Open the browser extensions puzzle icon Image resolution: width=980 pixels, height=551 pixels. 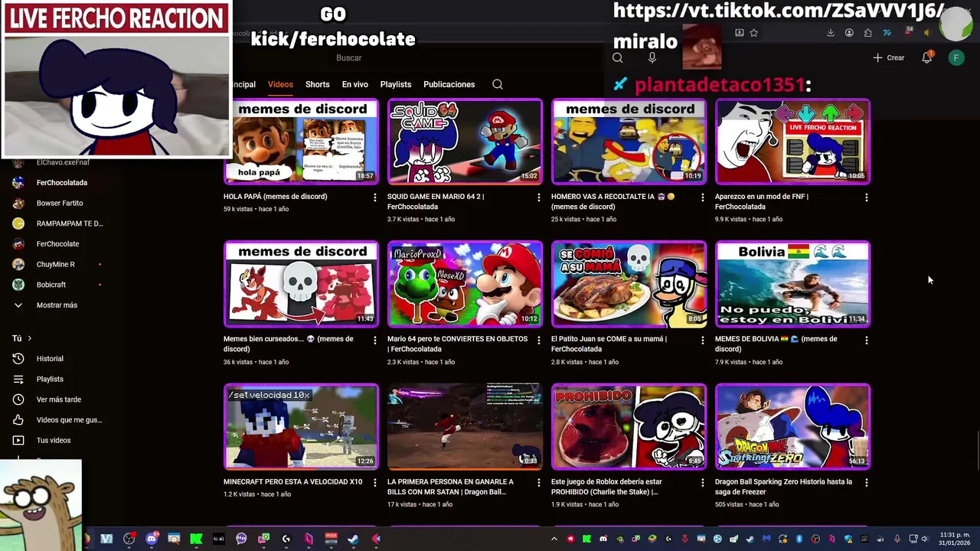point(867,33)
